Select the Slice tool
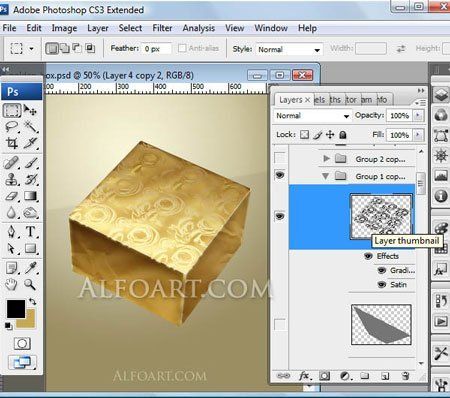 (30, 143)
